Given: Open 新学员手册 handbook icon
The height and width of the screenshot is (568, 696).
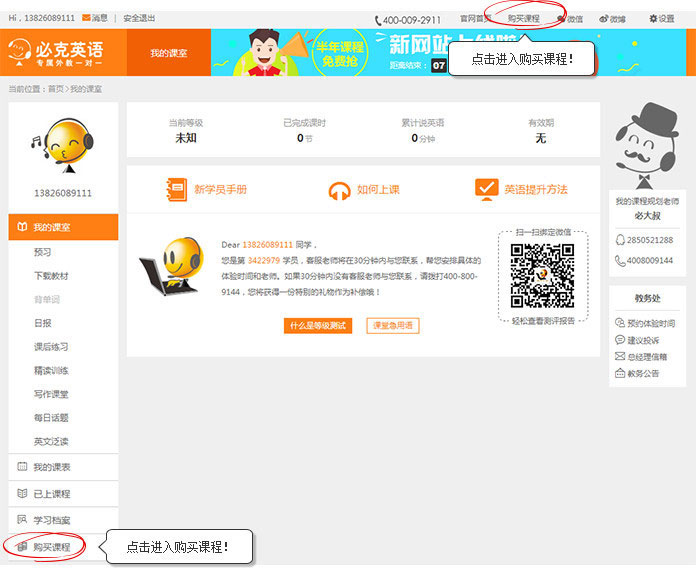Looking at the screenshot, I should [x=176, y=189].
